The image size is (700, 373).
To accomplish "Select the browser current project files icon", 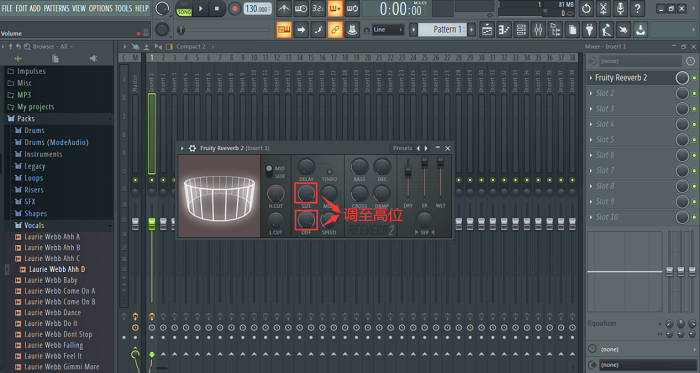I will [55, 58].
